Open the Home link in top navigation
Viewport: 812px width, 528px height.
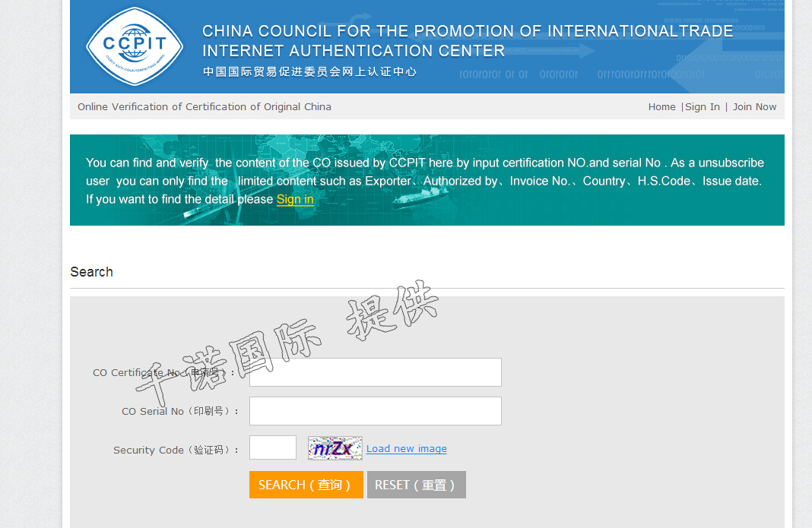661,107
